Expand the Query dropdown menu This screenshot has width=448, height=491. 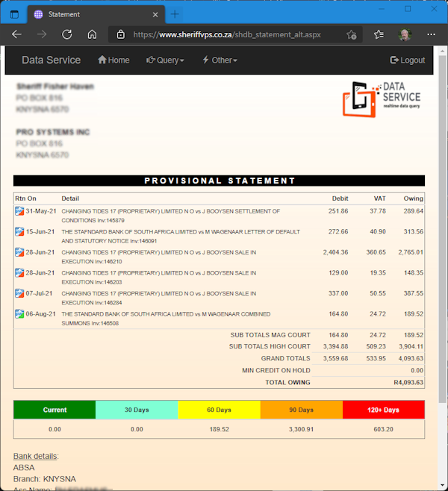165,60
